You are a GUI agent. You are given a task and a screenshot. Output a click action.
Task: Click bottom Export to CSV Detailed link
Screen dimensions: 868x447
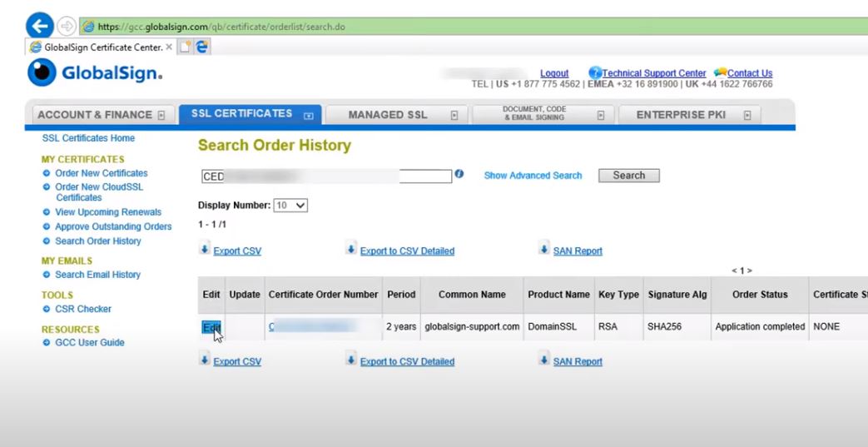(x=408, y=362)
